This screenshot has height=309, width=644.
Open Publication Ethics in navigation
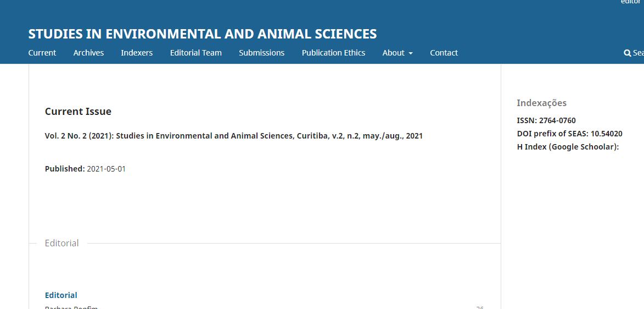tap(333, 53)
